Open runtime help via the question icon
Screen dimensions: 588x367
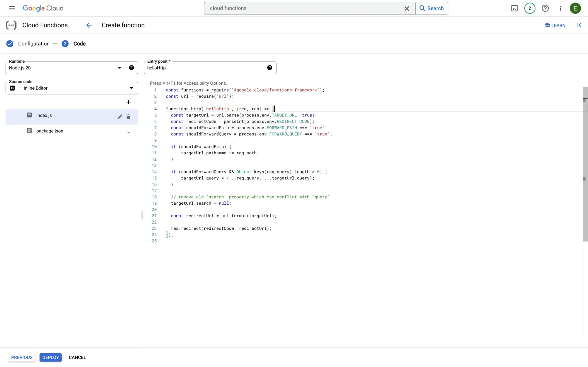[x=131, y=68]
